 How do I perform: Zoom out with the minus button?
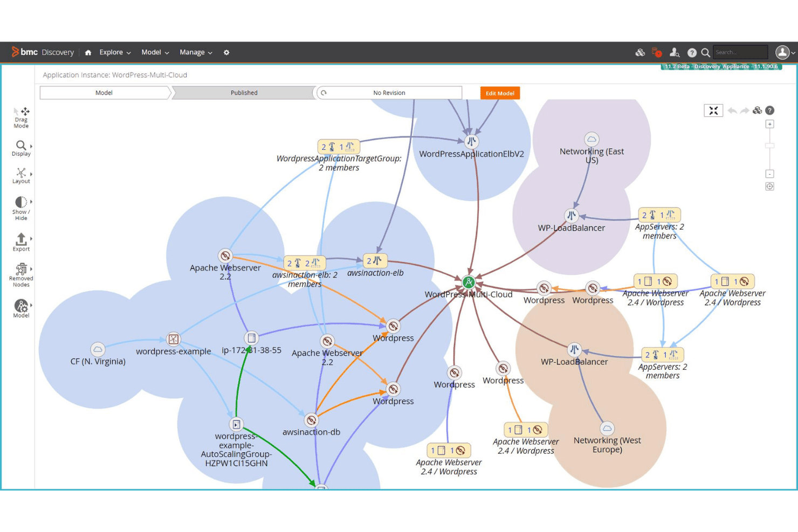770,174
